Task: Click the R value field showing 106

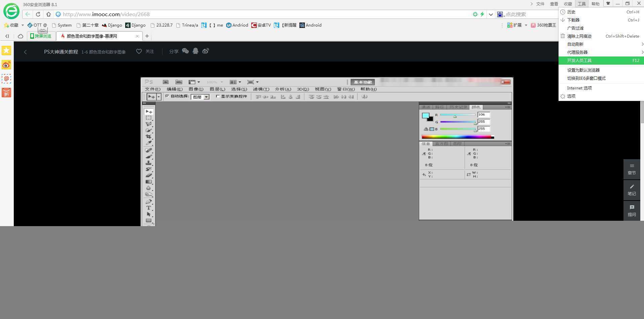Action: coord(484,115)
